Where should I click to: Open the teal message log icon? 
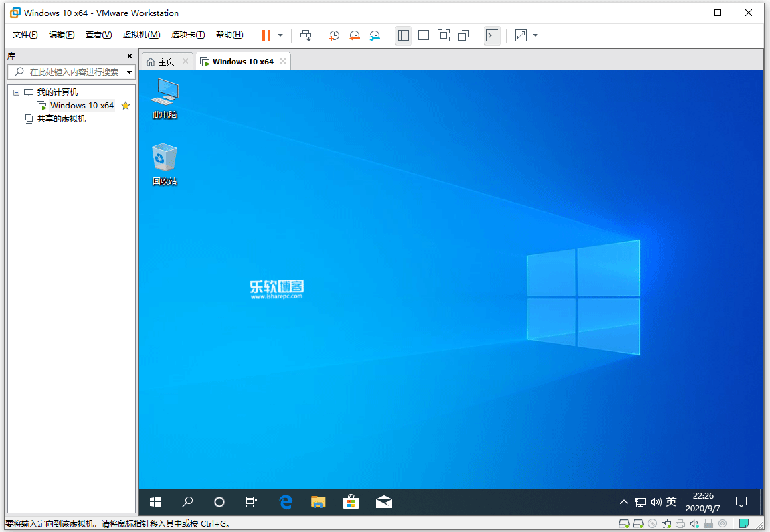click(744, 523)
